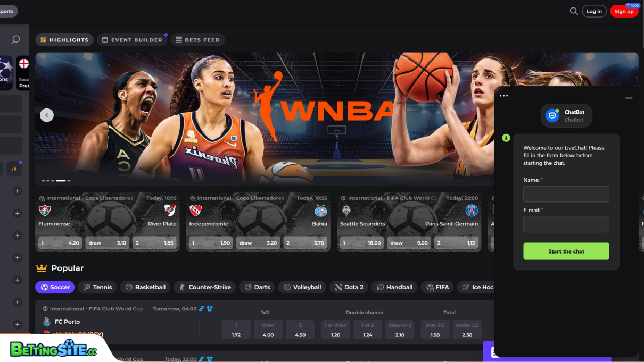This screenshot has height=362, width=644.
Task: Click the left sidebar search icon
Action: [x=15, y=40]
